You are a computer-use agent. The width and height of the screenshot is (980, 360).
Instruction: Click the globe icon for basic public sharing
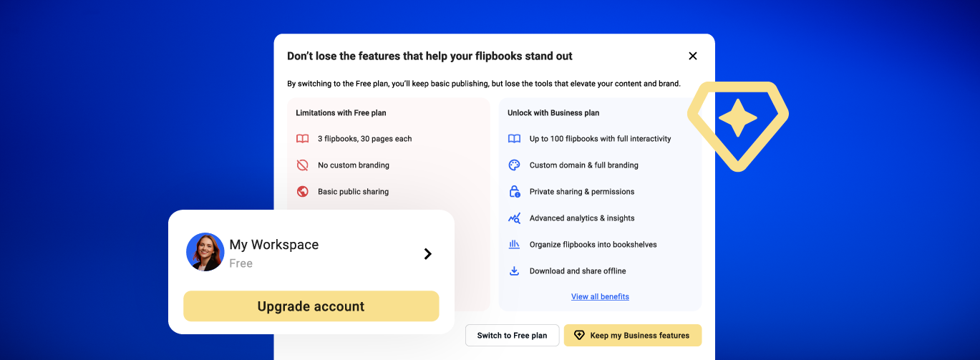coord(303,192)
